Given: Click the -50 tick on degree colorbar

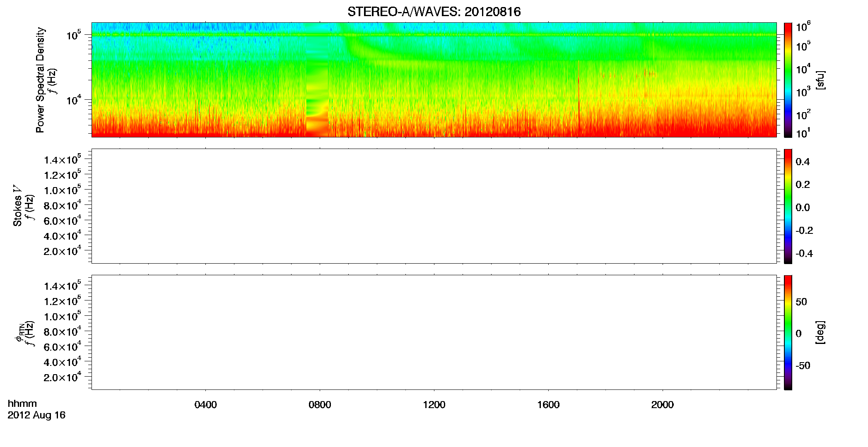Looking at the screenshot, I should coord(803,366).
